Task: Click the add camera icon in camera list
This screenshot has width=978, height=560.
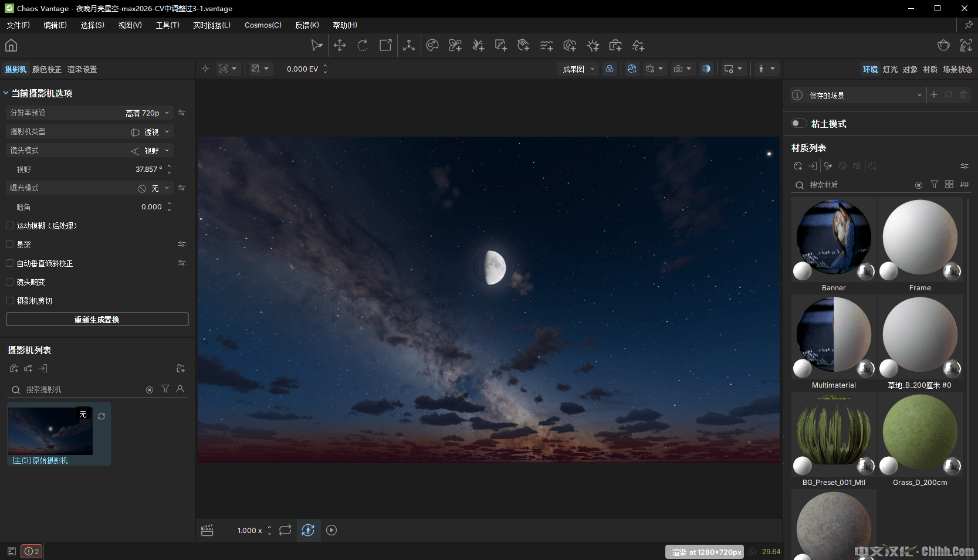Action: [14, 368]
